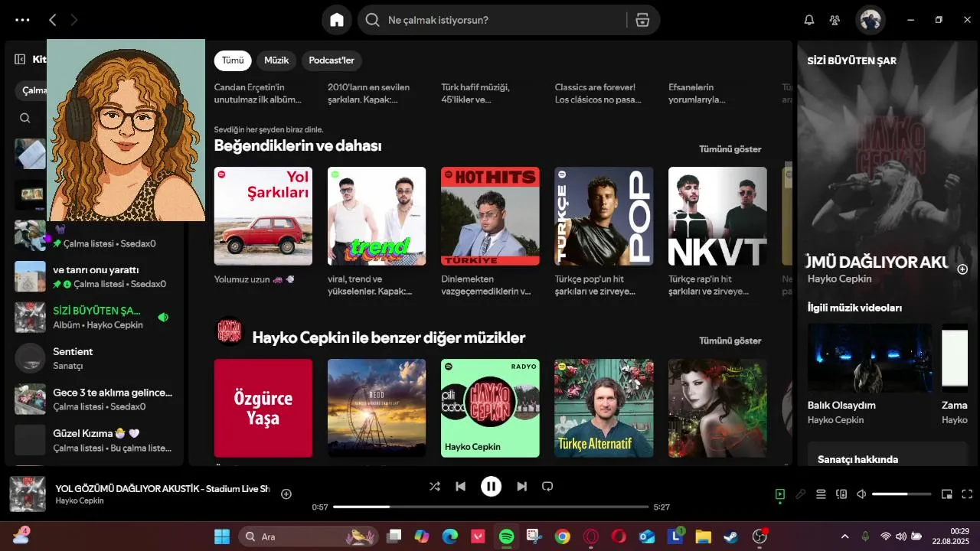Image resolution: width=980 pixels, height=551 pixels.
Task: Open Steam from the taskbar
Action: (x=731, y=536)
